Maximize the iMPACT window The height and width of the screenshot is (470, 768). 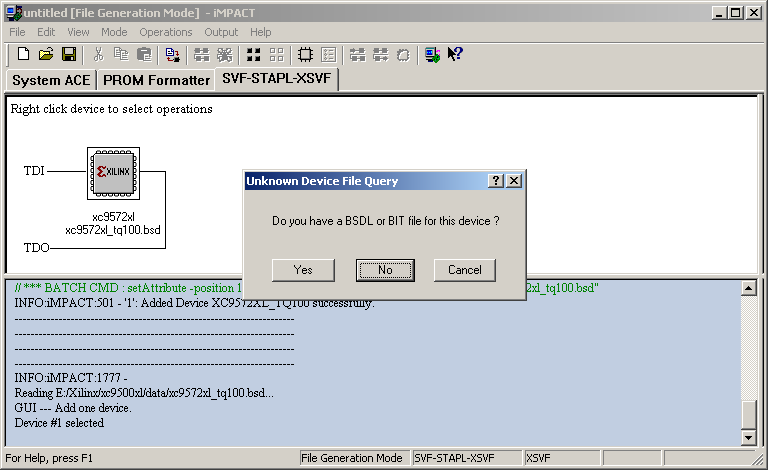[736, 13]
